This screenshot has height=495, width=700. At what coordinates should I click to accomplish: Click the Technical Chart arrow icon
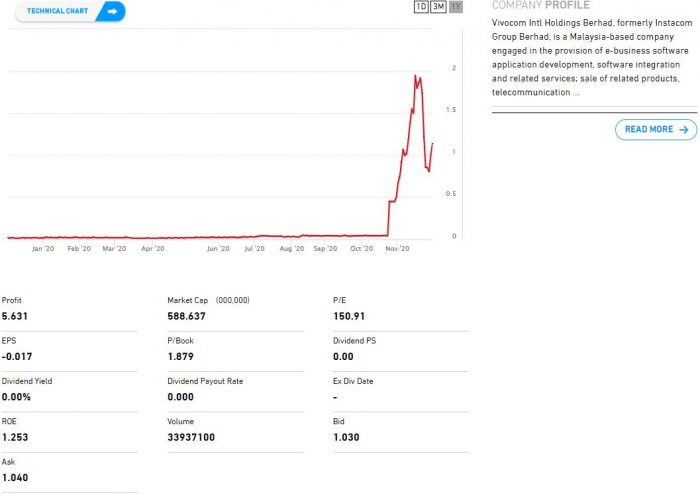112,12
